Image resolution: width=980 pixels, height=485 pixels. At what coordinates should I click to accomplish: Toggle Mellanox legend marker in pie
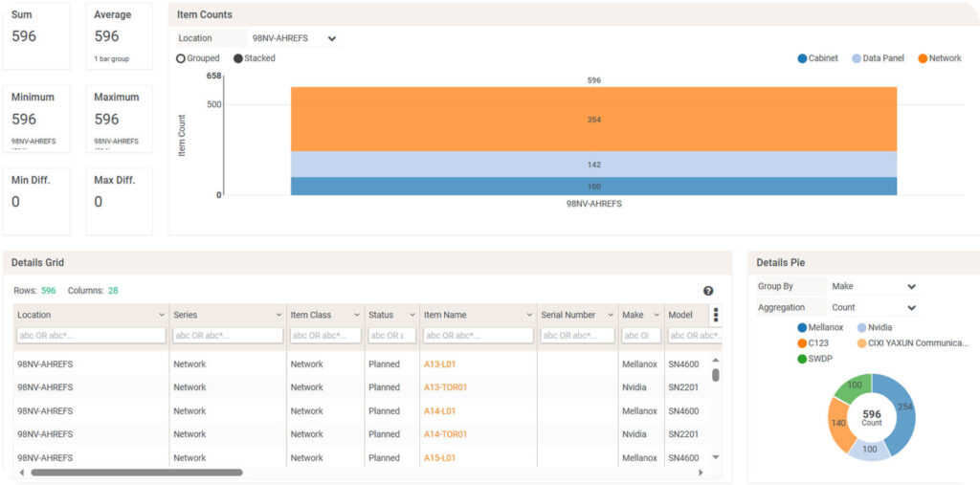pyautogui.click(x=802, y=327)
